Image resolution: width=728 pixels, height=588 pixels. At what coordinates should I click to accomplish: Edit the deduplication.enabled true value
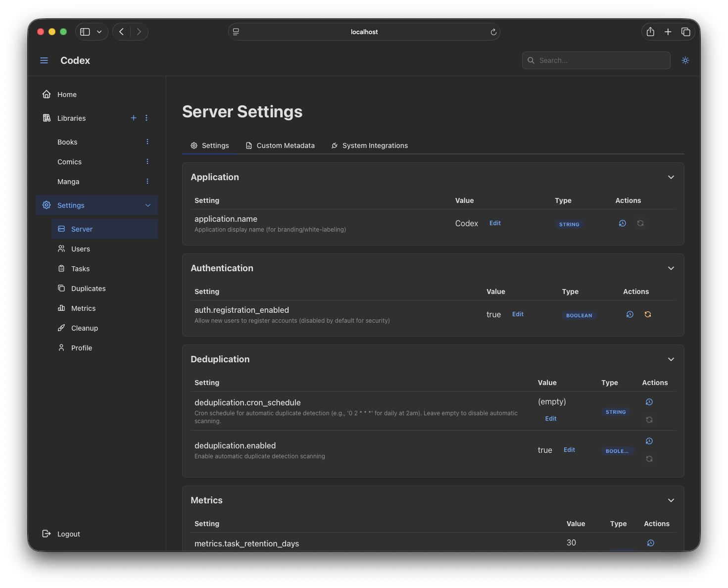pyautogui.click(x=569, y=450)
